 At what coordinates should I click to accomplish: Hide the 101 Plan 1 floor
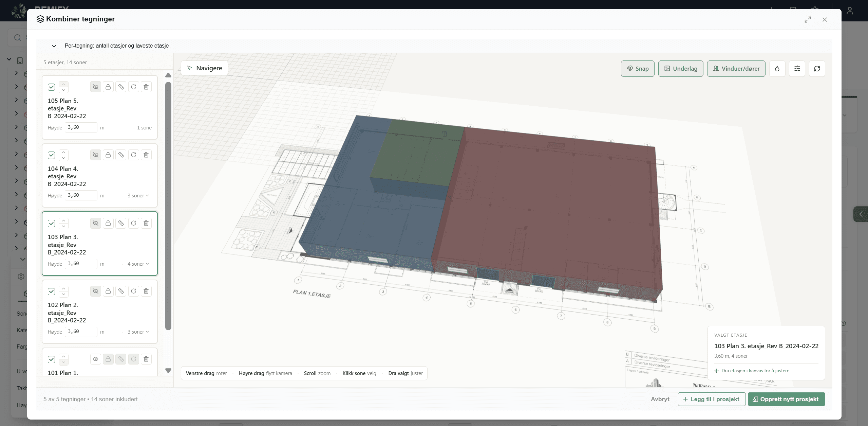click(x=96, y=359)
